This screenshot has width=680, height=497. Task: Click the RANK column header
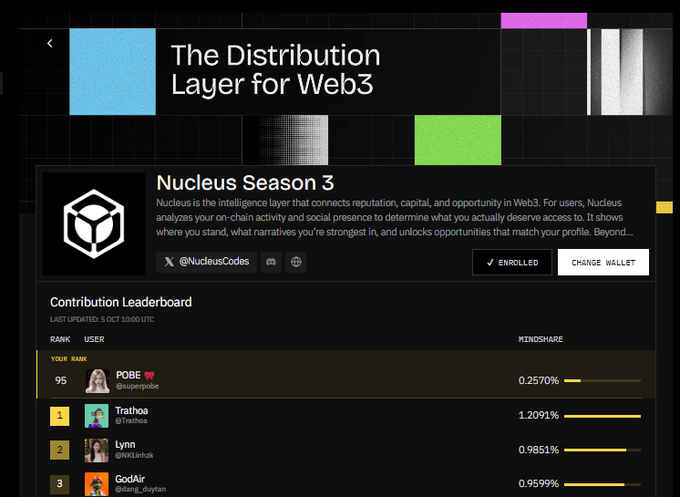coord(60,339)
